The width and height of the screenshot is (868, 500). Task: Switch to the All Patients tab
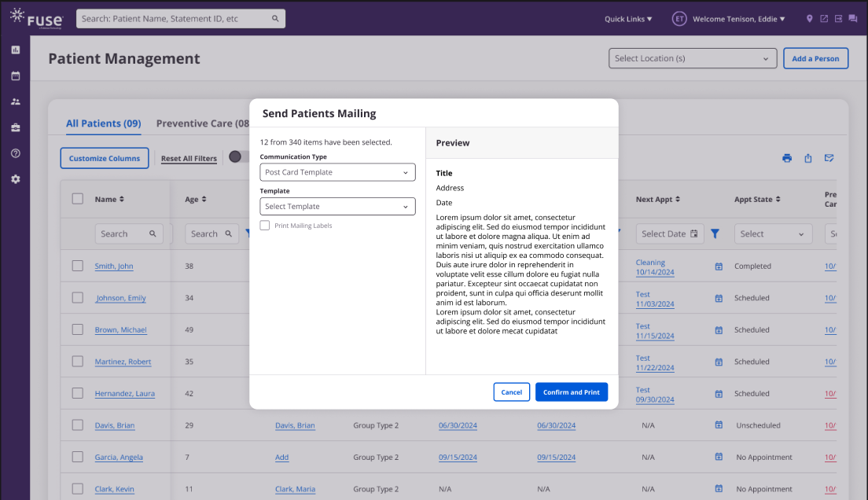[103, 123]
